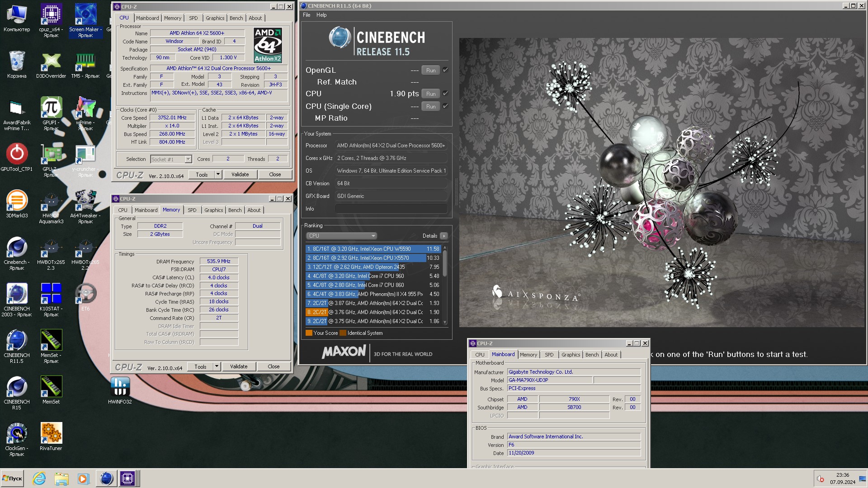The image size is (868, 488).
Task: Switch to the CPU-Z taskbar icon
Action: [127, 479]
